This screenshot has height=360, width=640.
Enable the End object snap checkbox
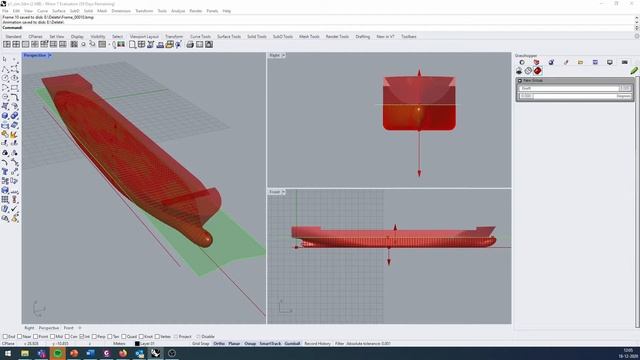(5, 337)
